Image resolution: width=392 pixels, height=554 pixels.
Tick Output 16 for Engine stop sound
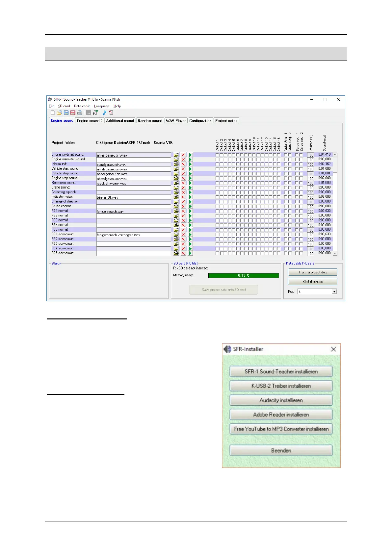point(279,178)
